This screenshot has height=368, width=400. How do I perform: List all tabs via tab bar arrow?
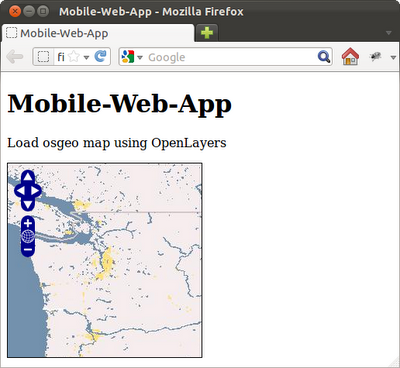pyautogui.click(x=389, y=33)
